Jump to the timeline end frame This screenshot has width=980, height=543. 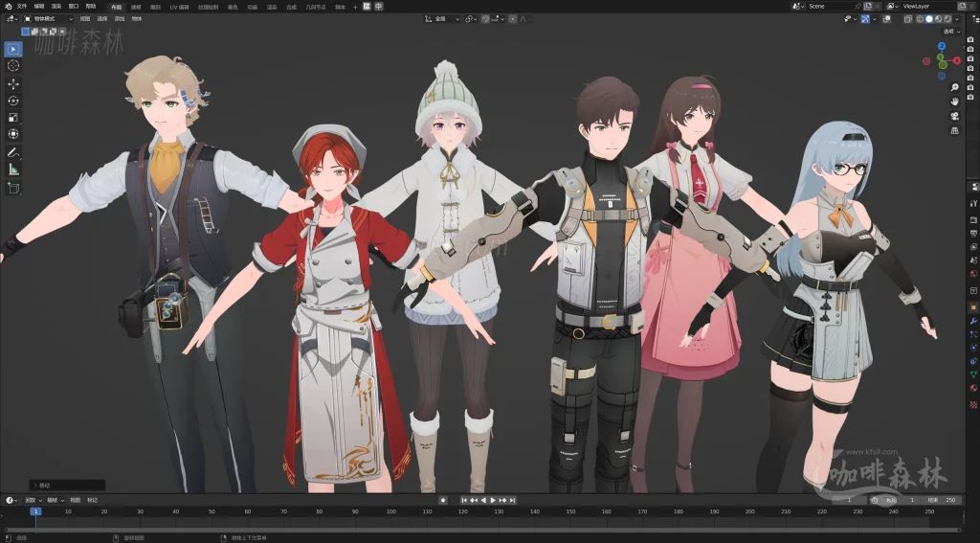(x=512, y=501)
